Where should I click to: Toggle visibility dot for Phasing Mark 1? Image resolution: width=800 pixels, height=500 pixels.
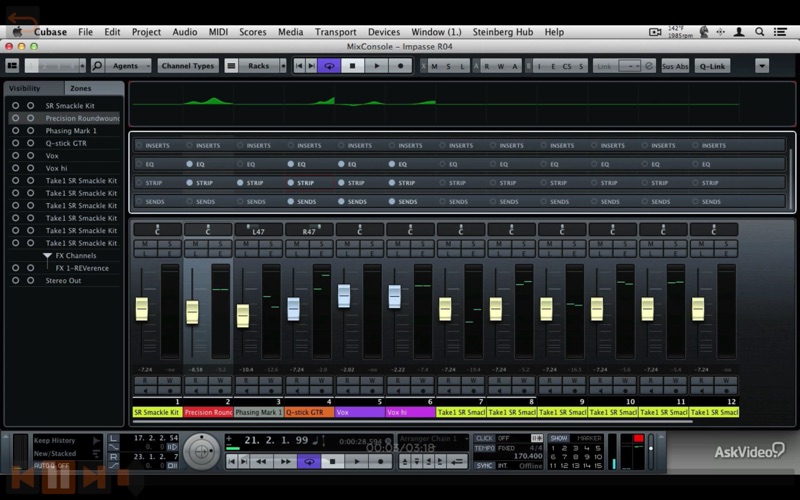tap(16, 131)
